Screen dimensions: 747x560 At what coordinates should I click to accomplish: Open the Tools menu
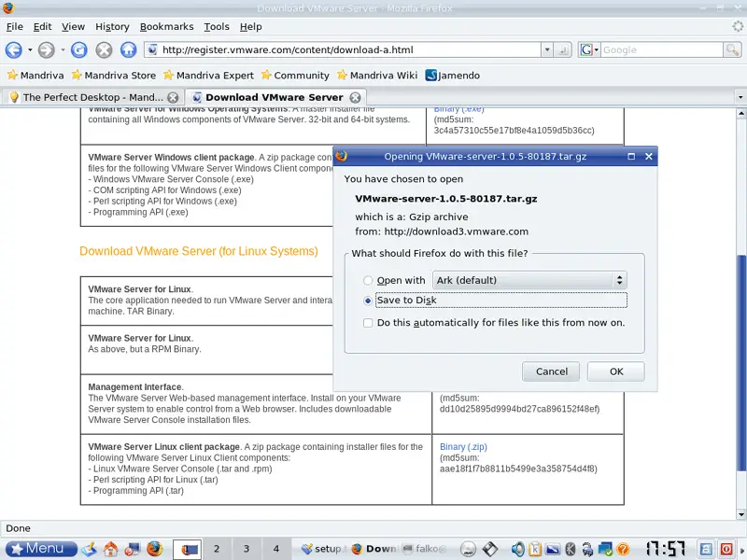pos(217,27)
